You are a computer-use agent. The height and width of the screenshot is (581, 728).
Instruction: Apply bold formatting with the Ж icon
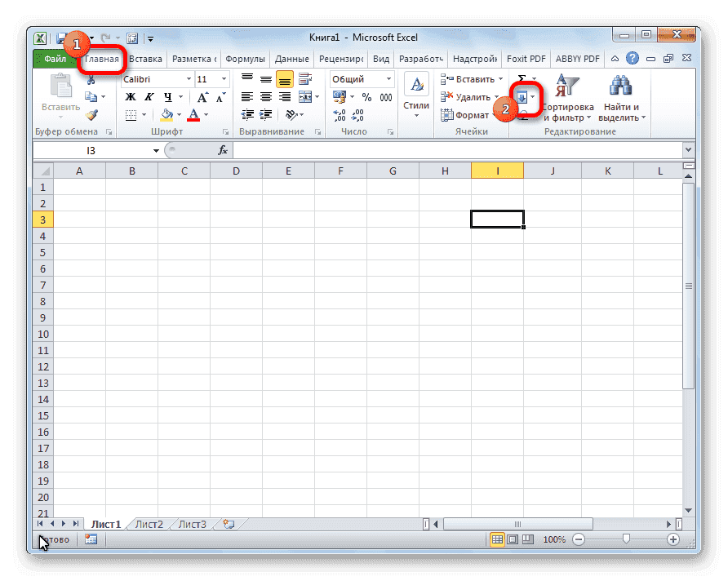129,97
